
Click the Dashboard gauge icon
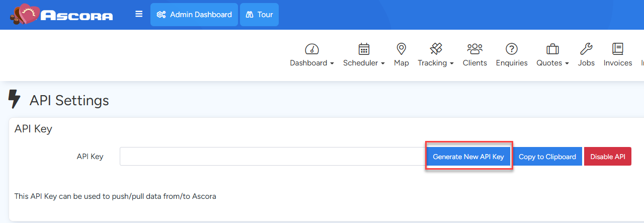(x=312, y=49)
